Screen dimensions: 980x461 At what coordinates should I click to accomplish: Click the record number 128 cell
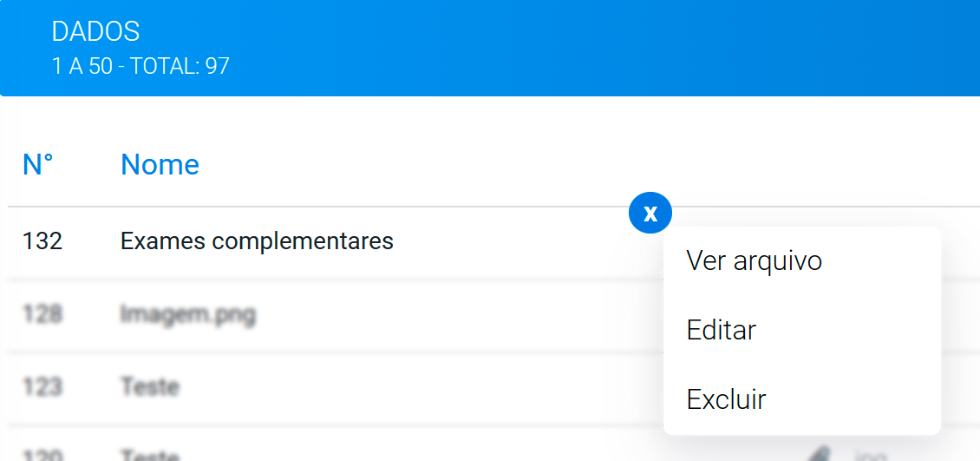(42, 314)
